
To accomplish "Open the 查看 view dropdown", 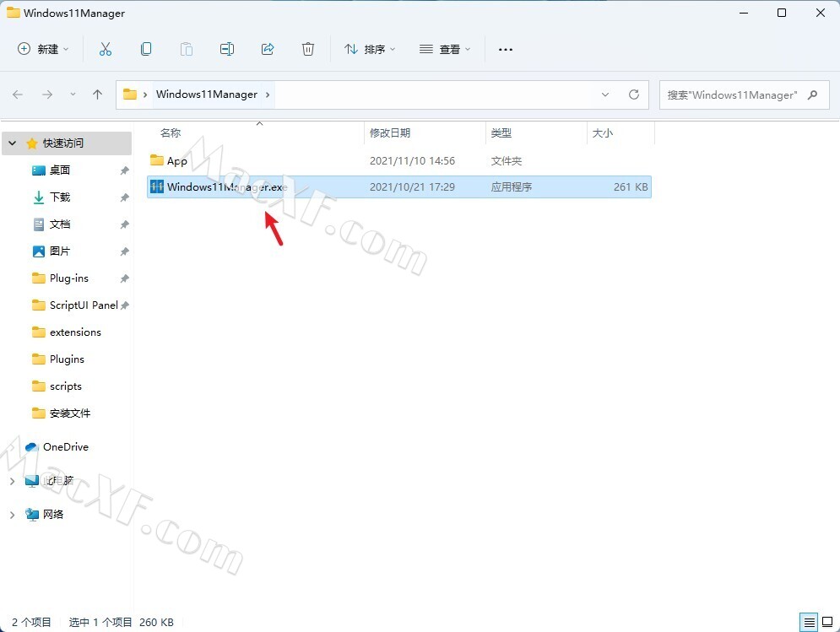I will (445, 49).
